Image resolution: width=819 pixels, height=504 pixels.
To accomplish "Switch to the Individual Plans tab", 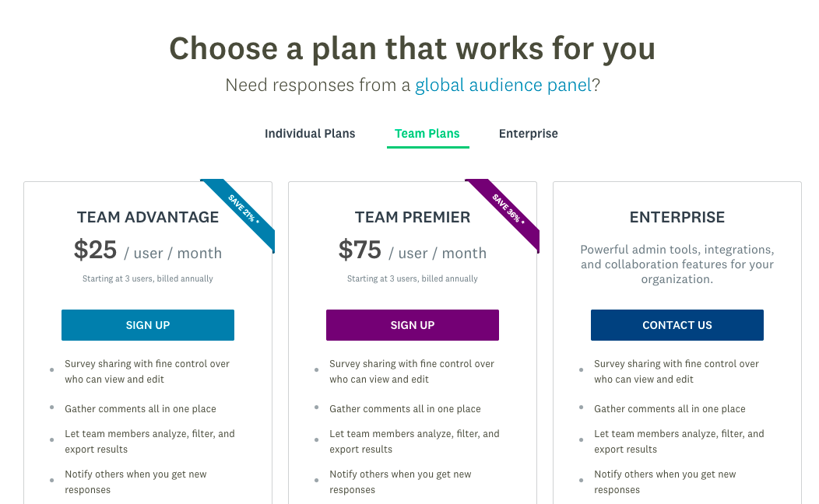I will [310, 134].
